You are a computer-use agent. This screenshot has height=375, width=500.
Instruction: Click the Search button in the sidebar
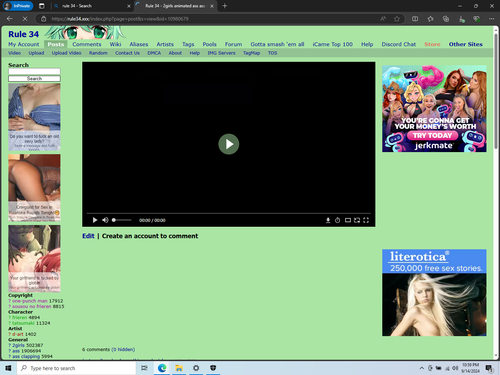click(34, 79)
